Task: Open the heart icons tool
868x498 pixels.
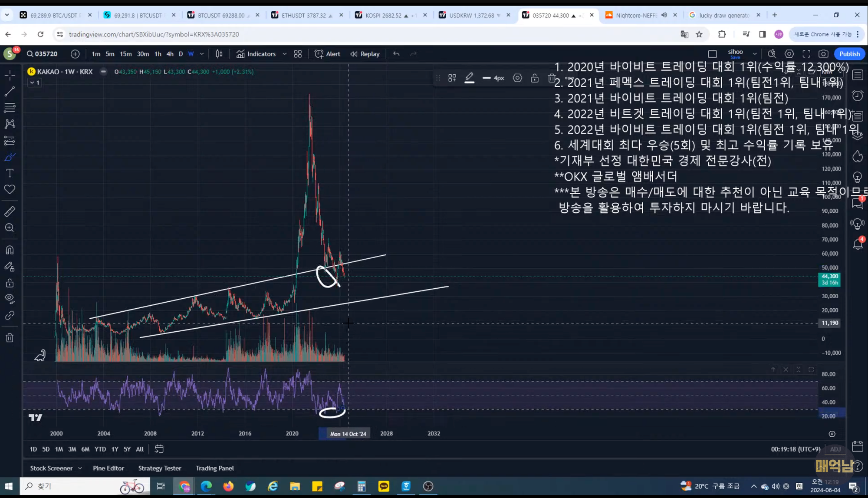Action: (x=10, y=189)
